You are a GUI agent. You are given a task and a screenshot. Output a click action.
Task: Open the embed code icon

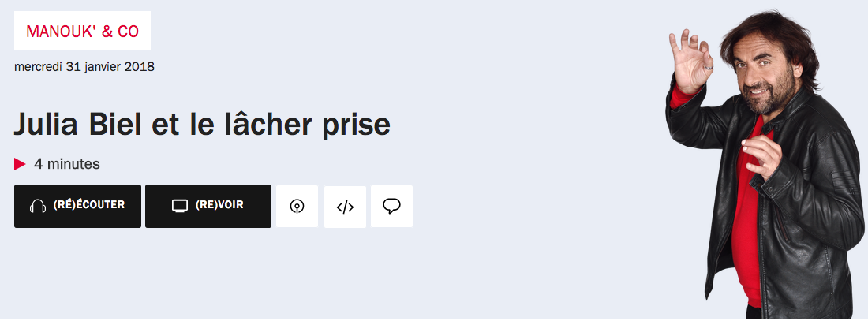pos(345,207)
